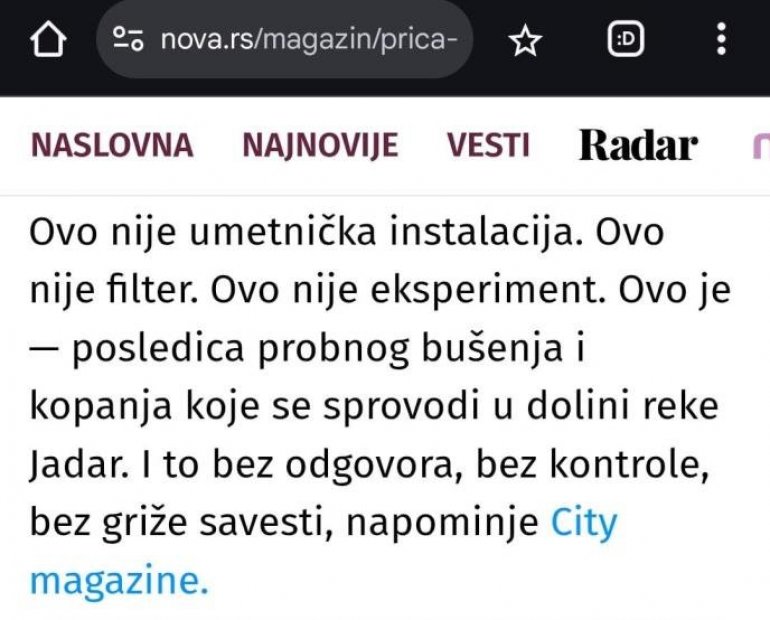Go to the NASLOVNA tab
This screenshot has width=770, height=620.
coord(112,146)
